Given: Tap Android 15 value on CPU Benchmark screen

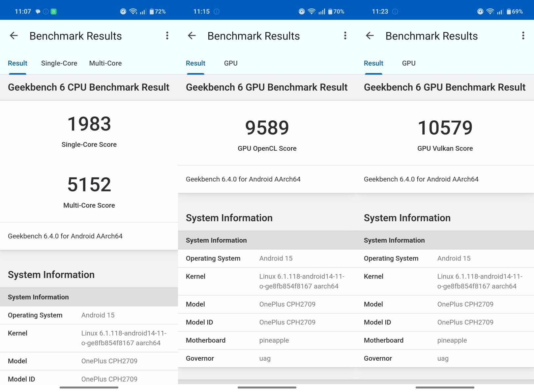Looking at the screenshot, I should (98, 315).
